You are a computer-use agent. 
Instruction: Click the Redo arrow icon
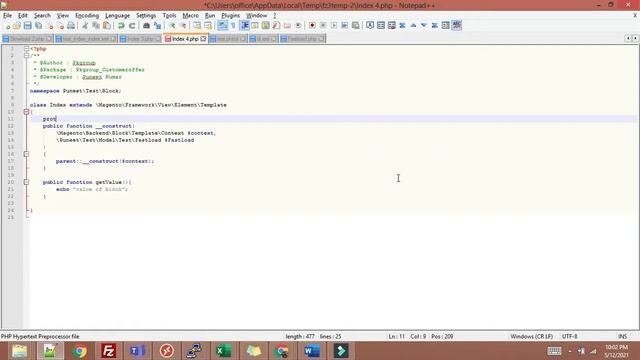coord(132,26)
